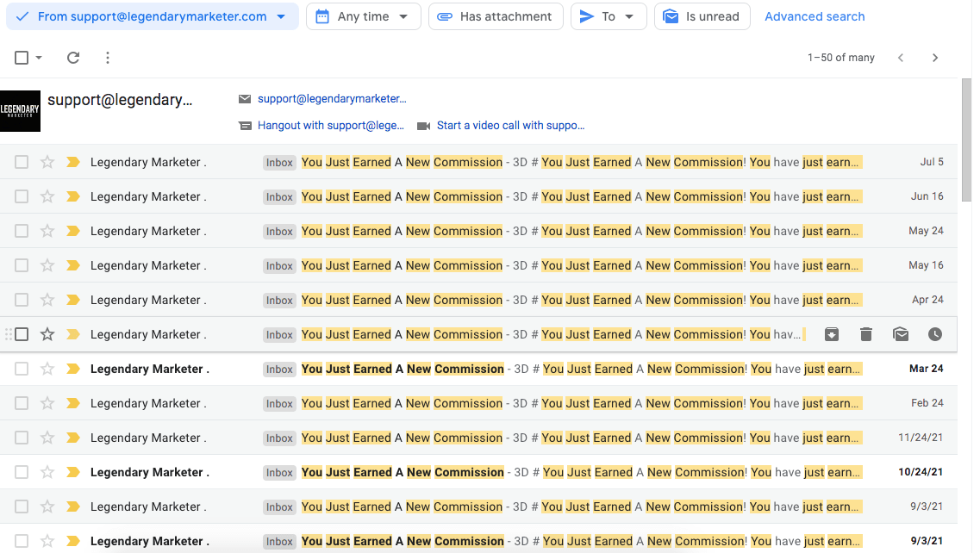Image resolution: width=980 pixels, height=553 pixels.
Task: Click importance marker on the Apr 24 email
Action: pyautogui.click(x=73, y=300)
